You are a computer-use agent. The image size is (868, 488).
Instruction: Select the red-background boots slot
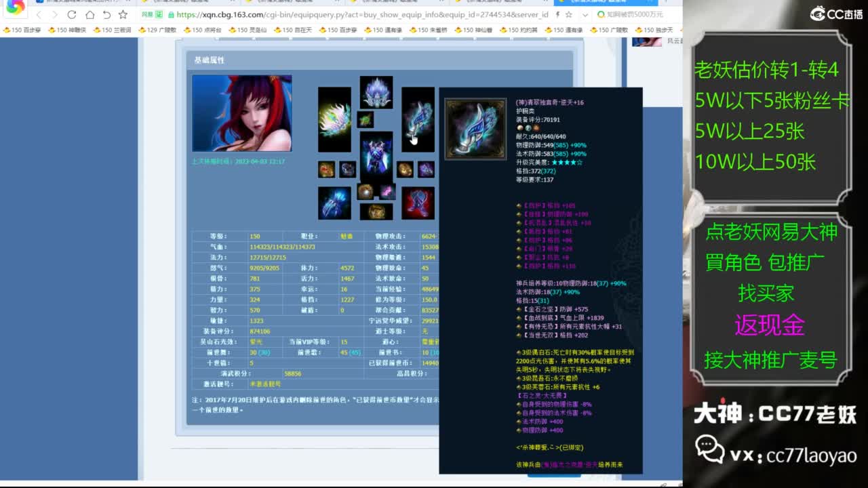(x=418, y=203)
